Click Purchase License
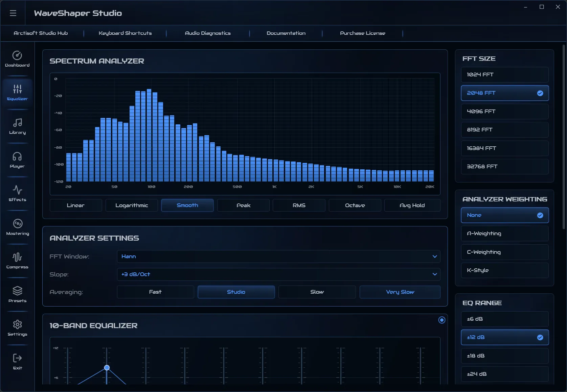567x392 pixels. tap(363, 33)
